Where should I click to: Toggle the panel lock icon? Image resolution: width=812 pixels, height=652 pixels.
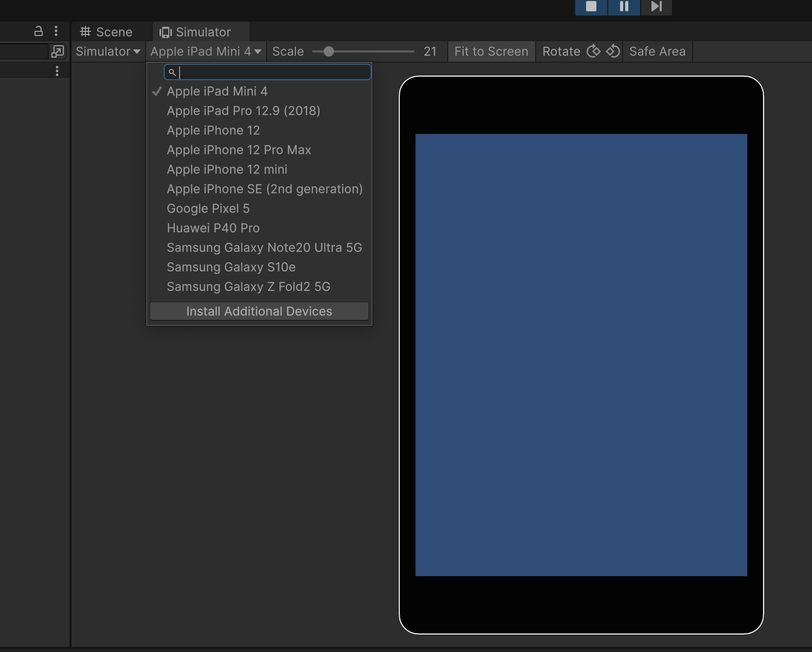[38, 31]
